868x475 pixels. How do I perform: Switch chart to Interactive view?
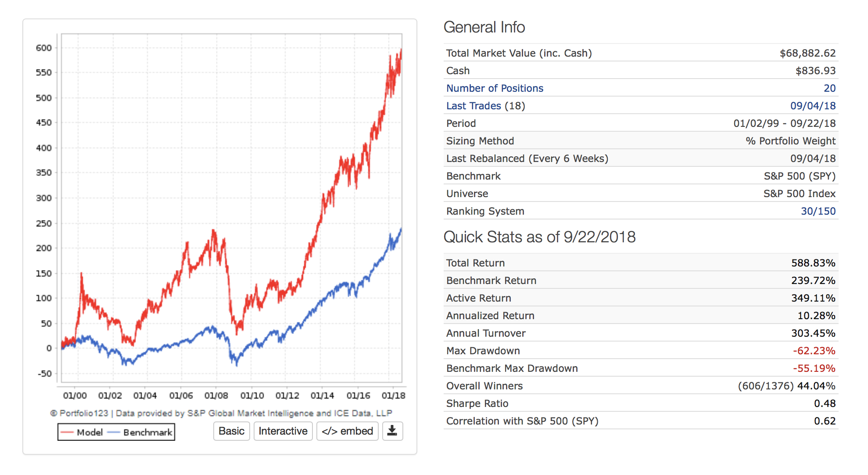click(283, 431)
